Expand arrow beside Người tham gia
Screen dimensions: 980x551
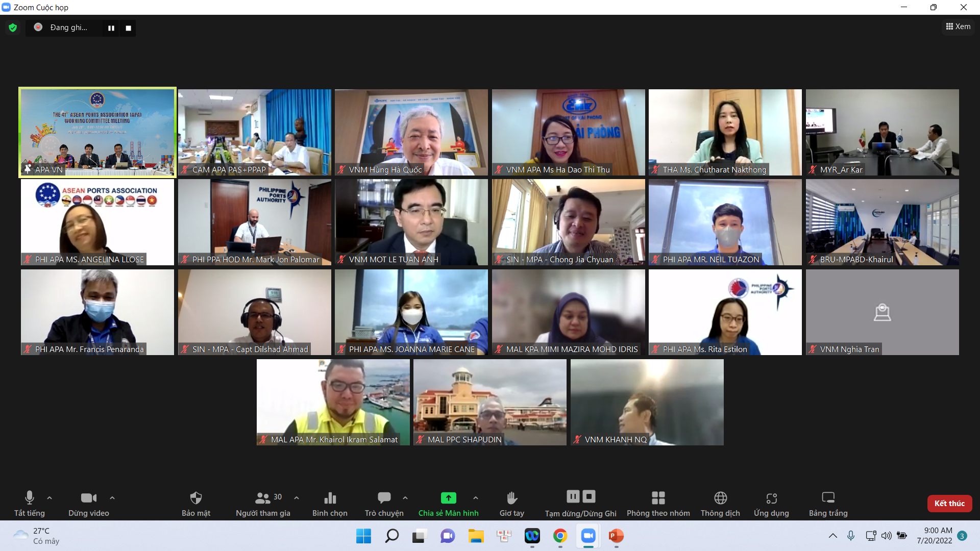pos(297,497)
